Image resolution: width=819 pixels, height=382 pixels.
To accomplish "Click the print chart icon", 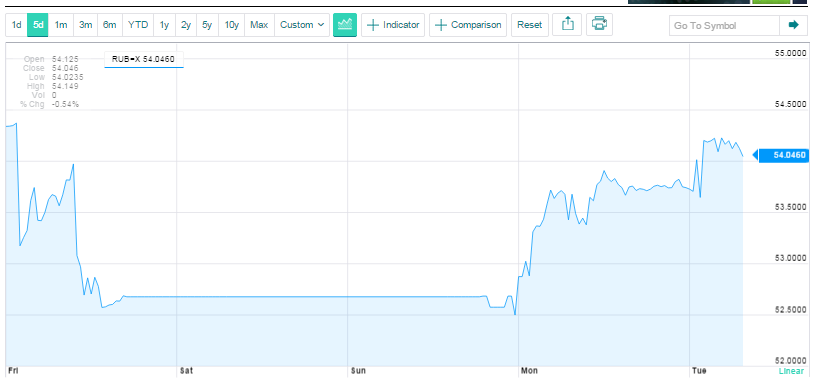I will [x=599, y=24].
